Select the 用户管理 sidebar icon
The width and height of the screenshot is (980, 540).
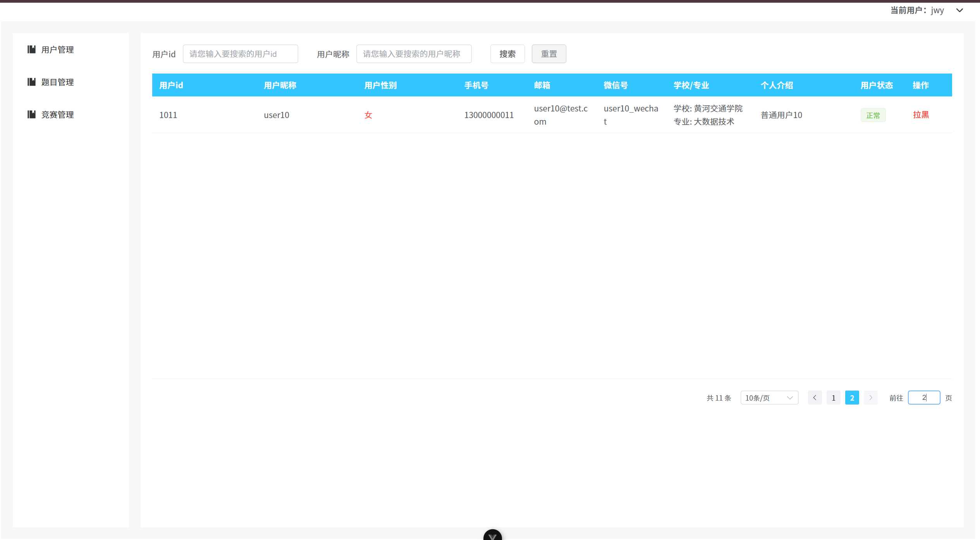point(32,50)
